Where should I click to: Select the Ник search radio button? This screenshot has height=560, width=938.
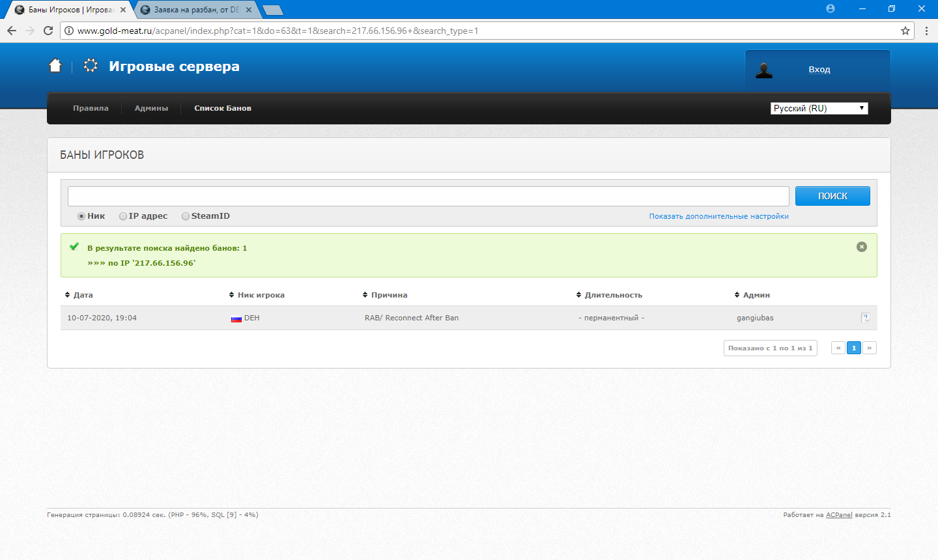81,216
